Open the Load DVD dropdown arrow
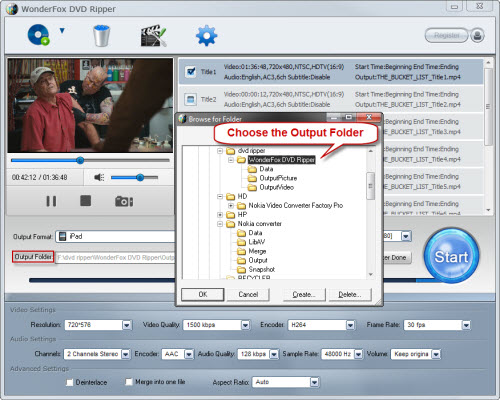 [62, 31]
